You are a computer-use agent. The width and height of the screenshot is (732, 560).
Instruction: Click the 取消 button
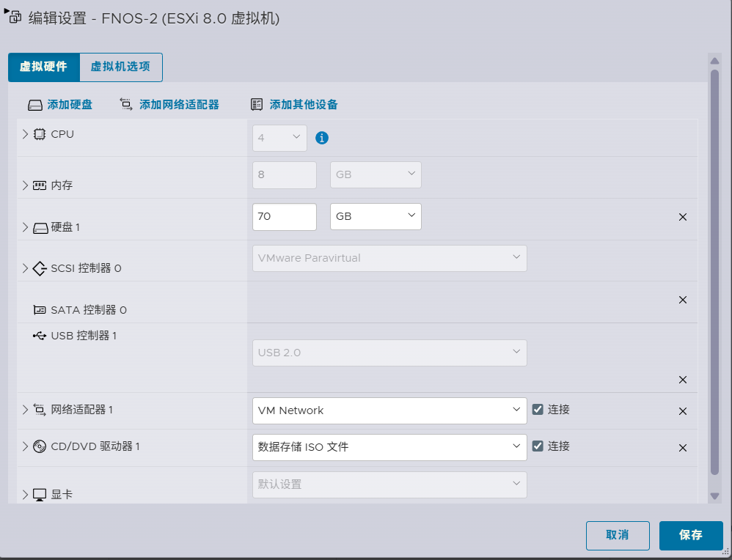pos(617,535)
